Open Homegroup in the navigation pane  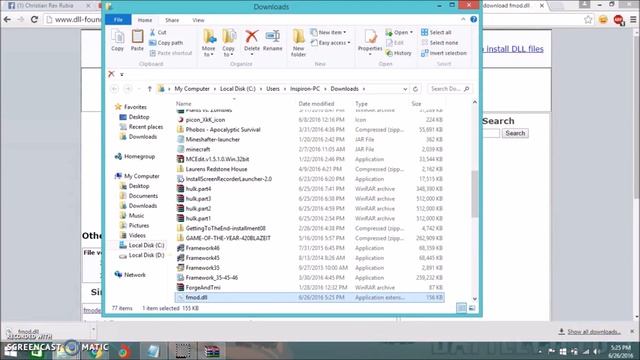point(135,156)
